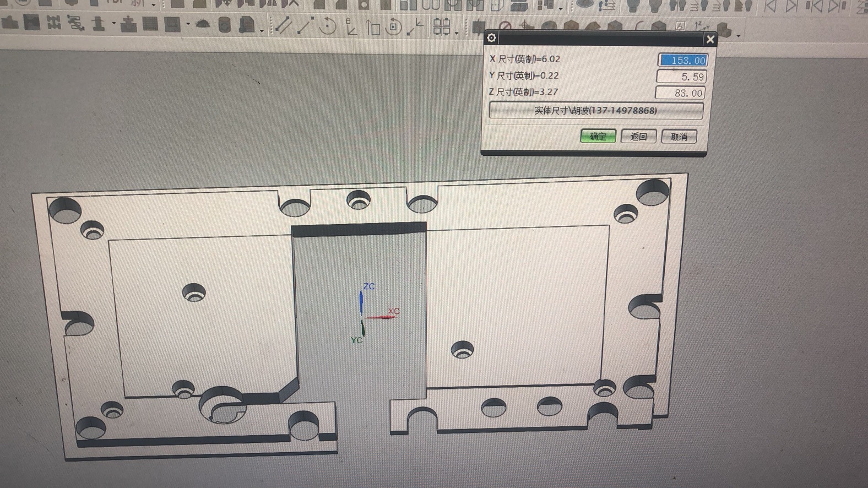
Task: Select the Z dimension field showing 83.00
Action: coord(681,93)
